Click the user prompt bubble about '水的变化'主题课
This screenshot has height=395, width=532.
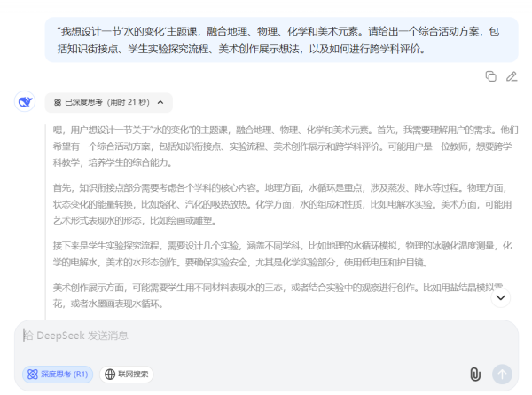coord(282,40)
